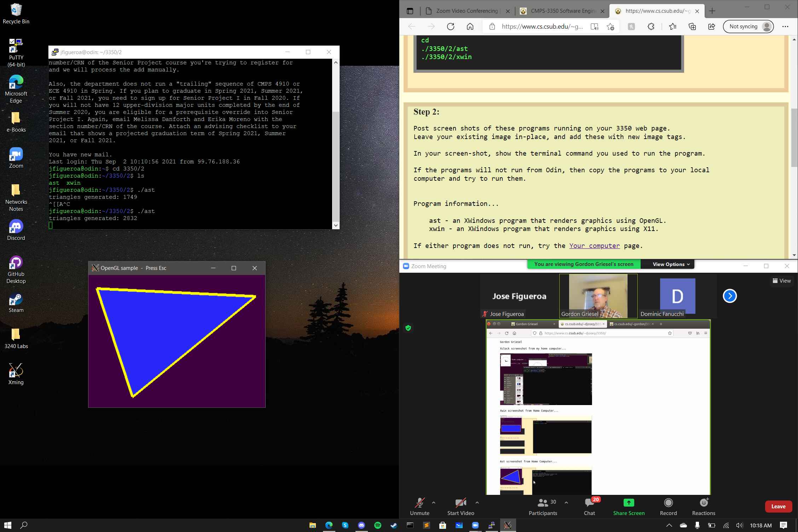The height and width of the screenshot is (532, 798).
Task: Open Microsoft Edge desktop shortcut
Action: (16, 89)
